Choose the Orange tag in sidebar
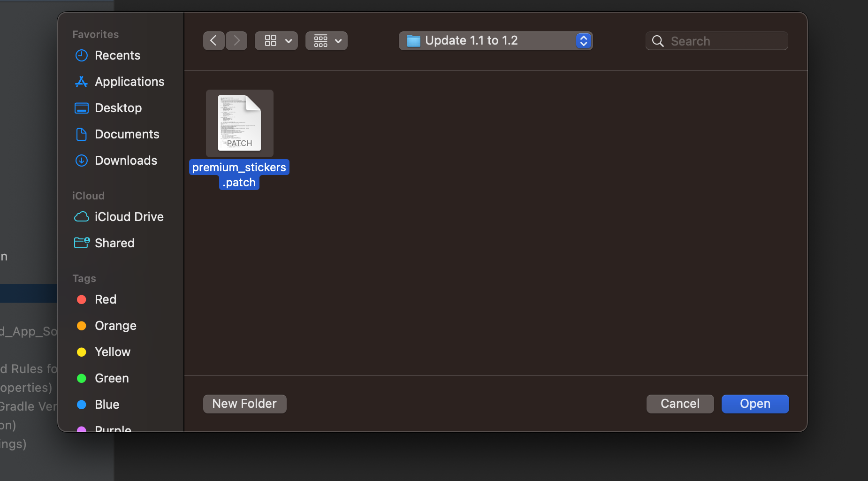This screenshot has width=868, height=481. pyautogui.click(x=115, y=326)
